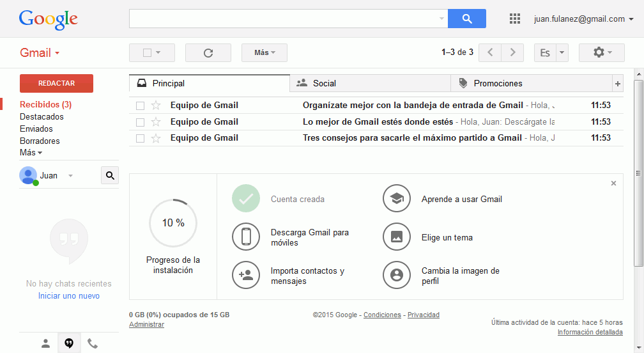The image size is (644, 353).
Task: Open the Privacidad link
Action: (x=424, y=315)
